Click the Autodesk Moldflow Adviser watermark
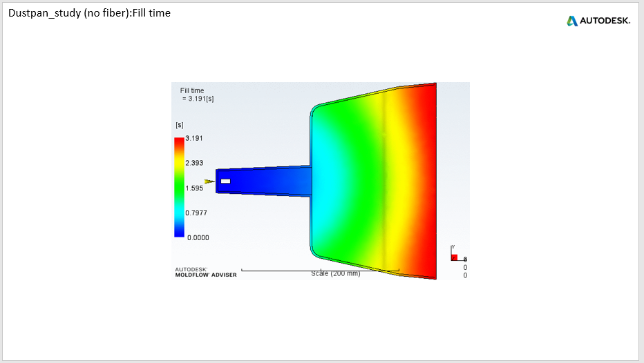Image resolution: width=644 pixels, height=363 pixels. pos(206,273)
